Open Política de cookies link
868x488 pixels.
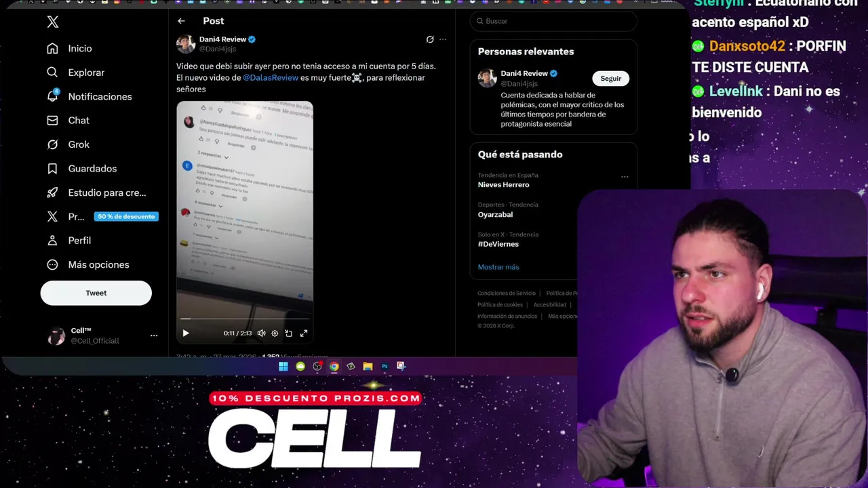tap(500, 305)
